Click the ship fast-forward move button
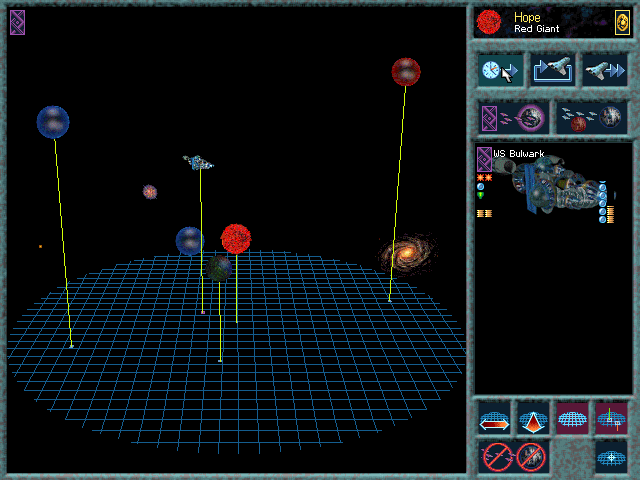640x480 pixels. tap(605, 70)
